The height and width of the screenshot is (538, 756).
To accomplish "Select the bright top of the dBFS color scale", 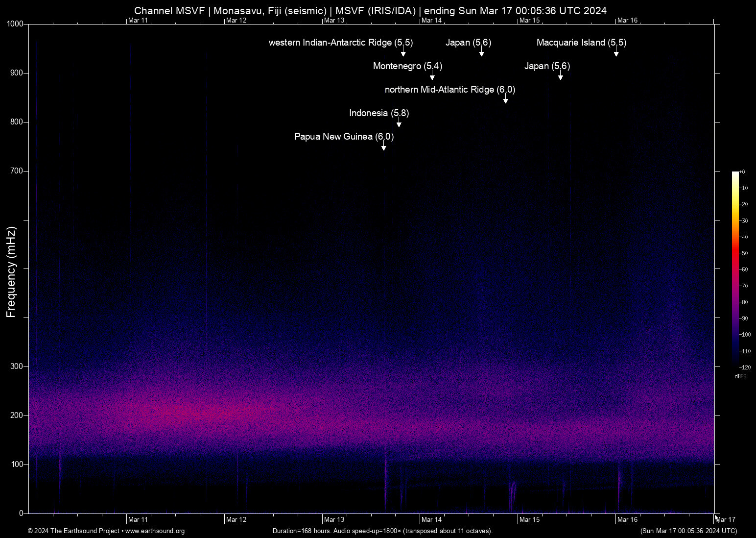I will click(735, 174).
